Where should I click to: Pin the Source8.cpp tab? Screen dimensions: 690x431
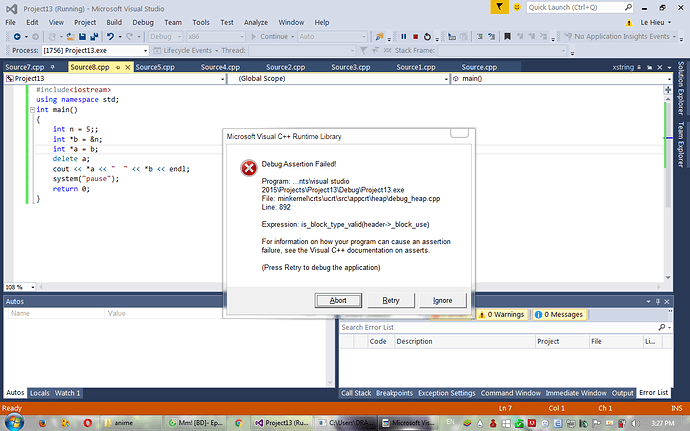pos(117,67)
